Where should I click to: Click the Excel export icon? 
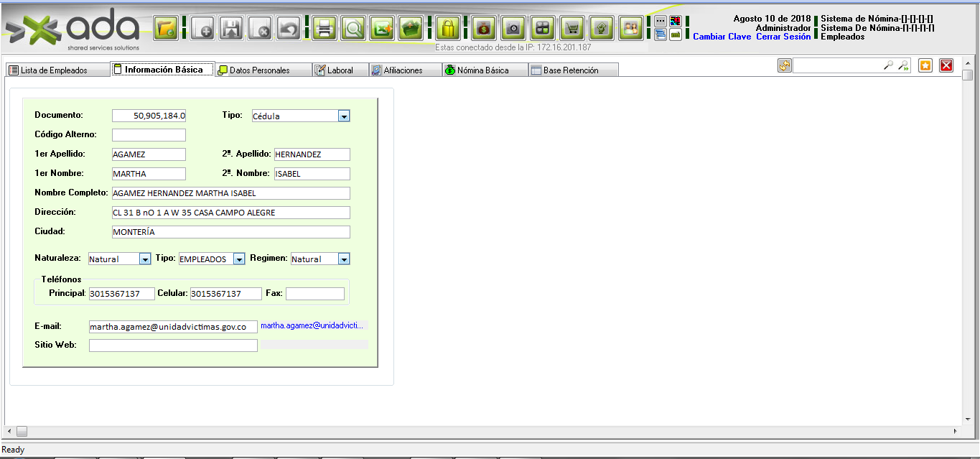point(382,29)
